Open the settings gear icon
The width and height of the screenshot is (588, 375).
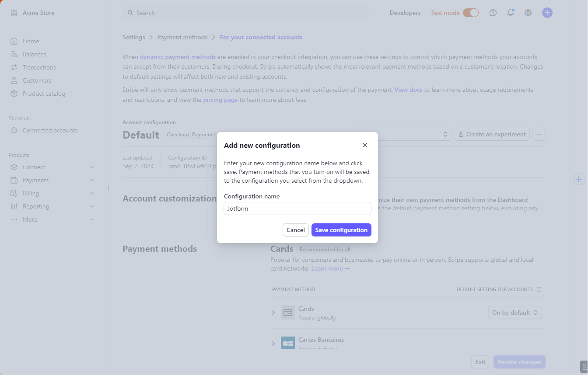tap(528, 13)
